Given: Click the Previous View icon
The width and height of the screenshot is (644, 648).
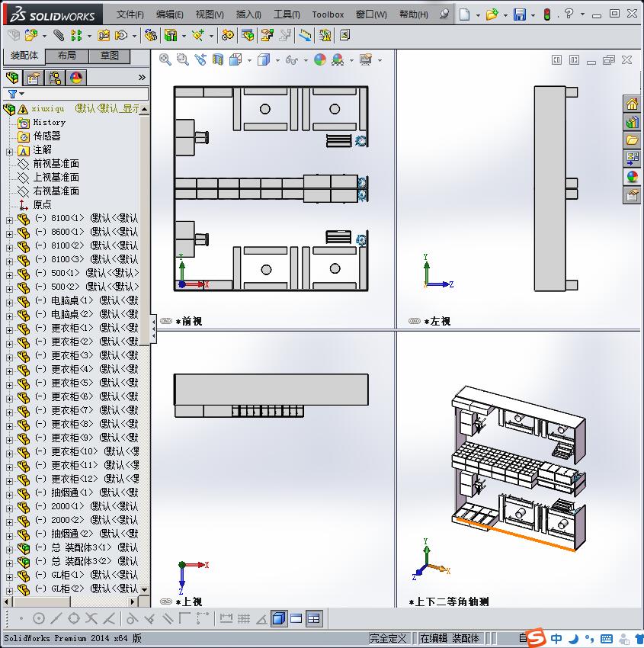Looking at the screenshot, I should pos(200,60).
